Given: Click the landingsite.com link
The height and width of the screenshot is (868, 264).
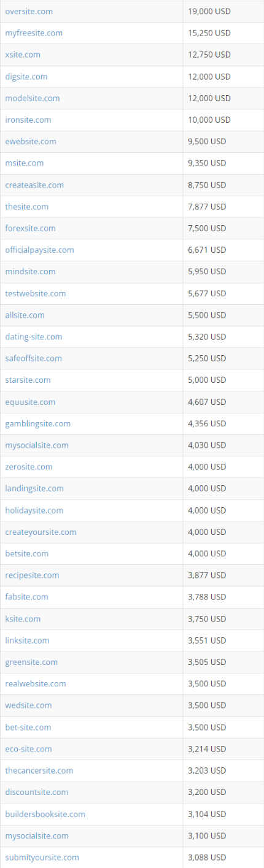Looking at the screenshot, I should coord(34,488).
